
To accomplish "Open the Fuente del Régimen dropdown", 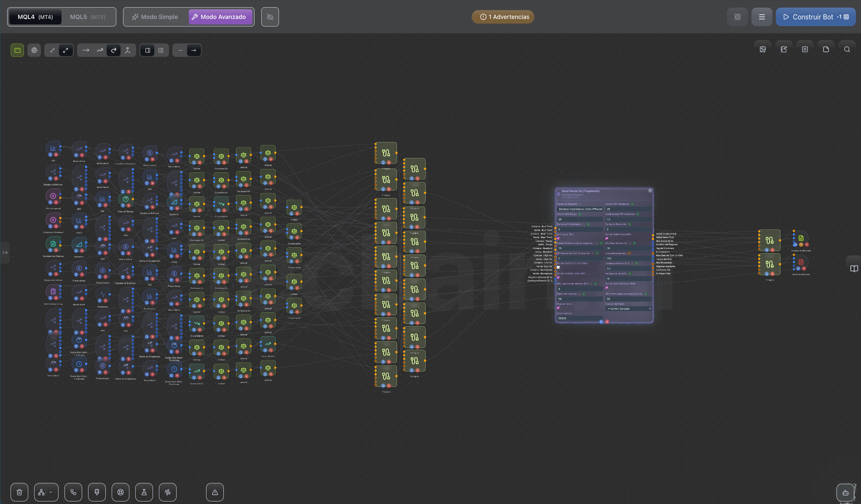I will [x=580, y=209].
